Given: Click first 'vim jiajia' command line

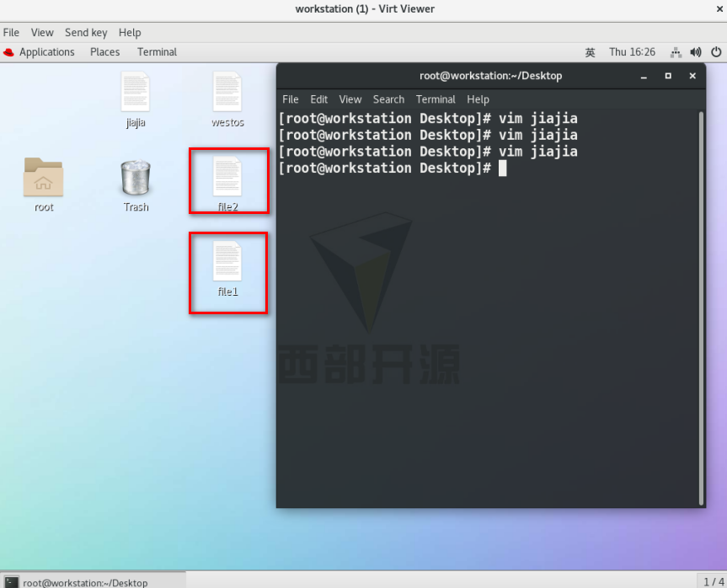Looking at the screenshot, I should 428,118.
